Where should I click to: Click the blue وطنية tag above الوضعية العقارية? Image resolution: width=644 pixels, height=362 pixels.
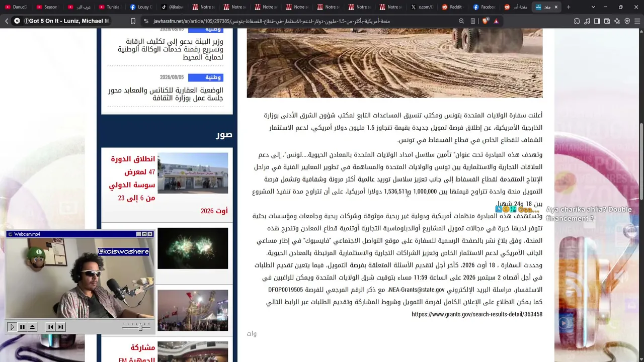coord(205,77)
